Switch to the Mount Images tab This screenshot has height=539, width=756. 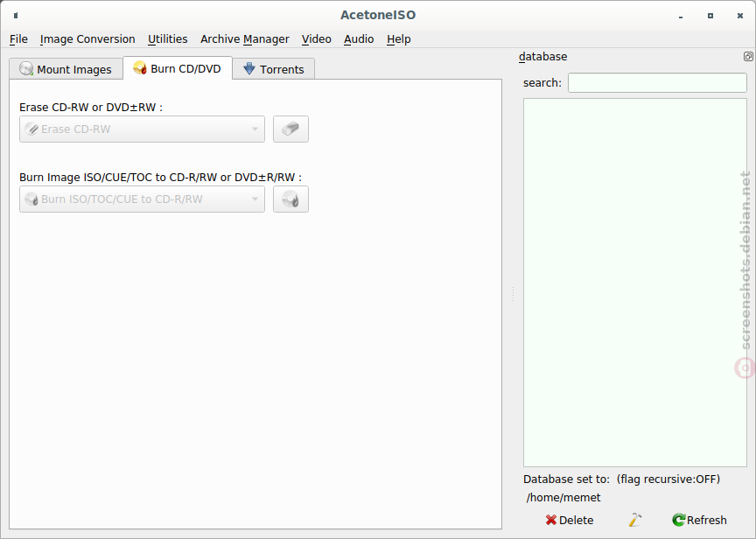pyautogui.click(x=66, y=69)
